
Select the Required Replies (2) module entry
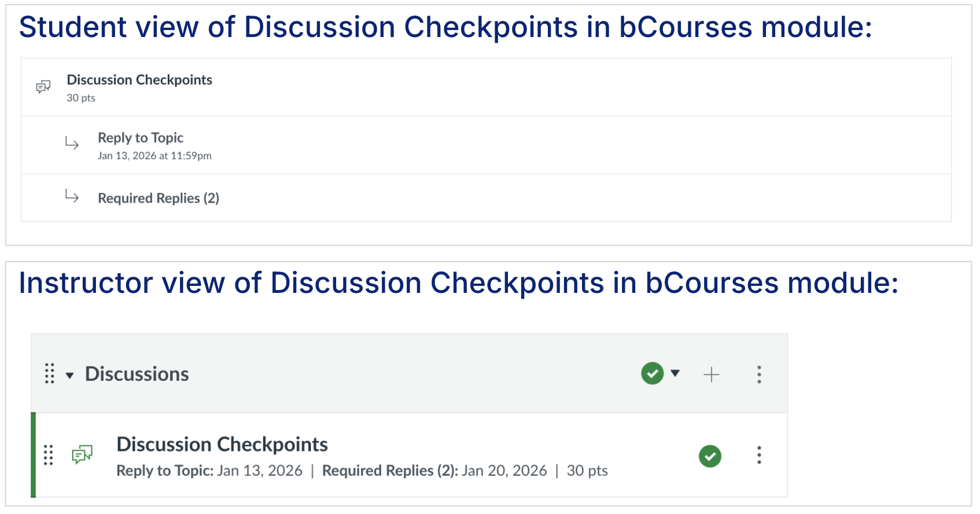(159, 197)
